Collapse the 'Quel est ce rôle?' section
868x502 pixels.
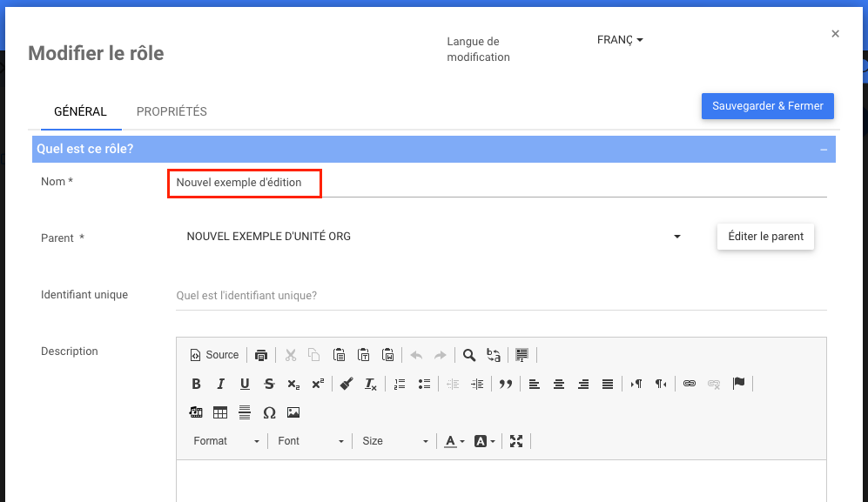(x=824, y=150)
